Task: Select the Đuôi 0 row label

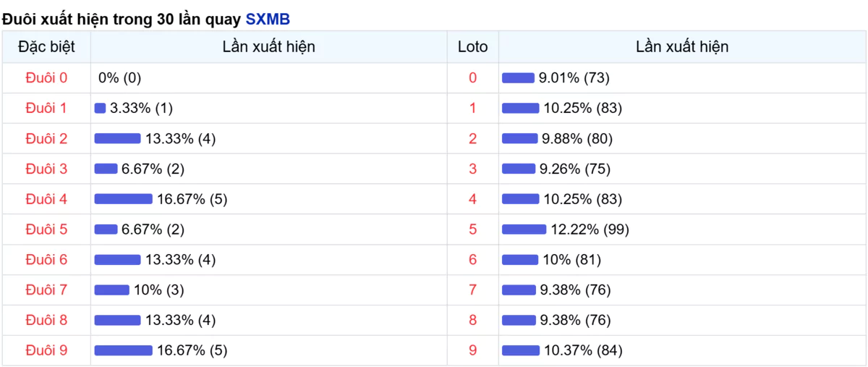Action: pyautogui.click(x=46, y=77)
